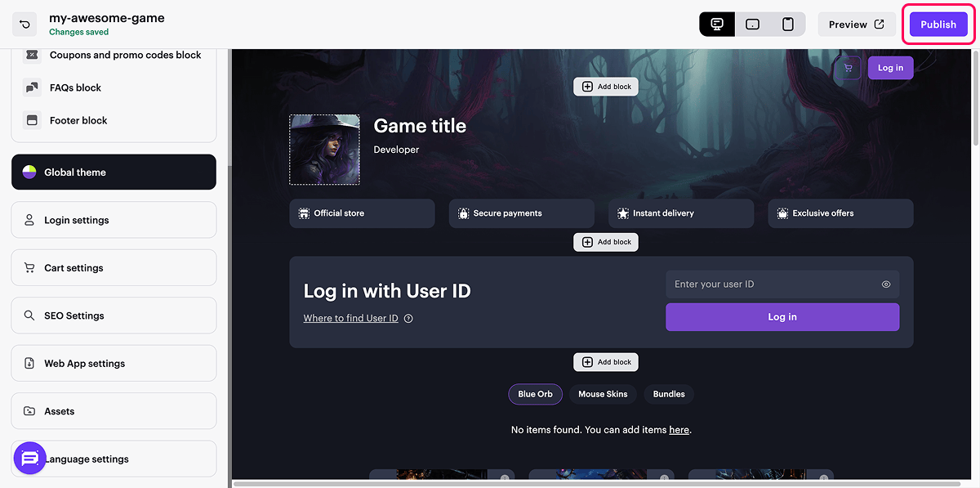
Task: Click help icon next to Where to find User ID
Action: [x=408, y=319]
